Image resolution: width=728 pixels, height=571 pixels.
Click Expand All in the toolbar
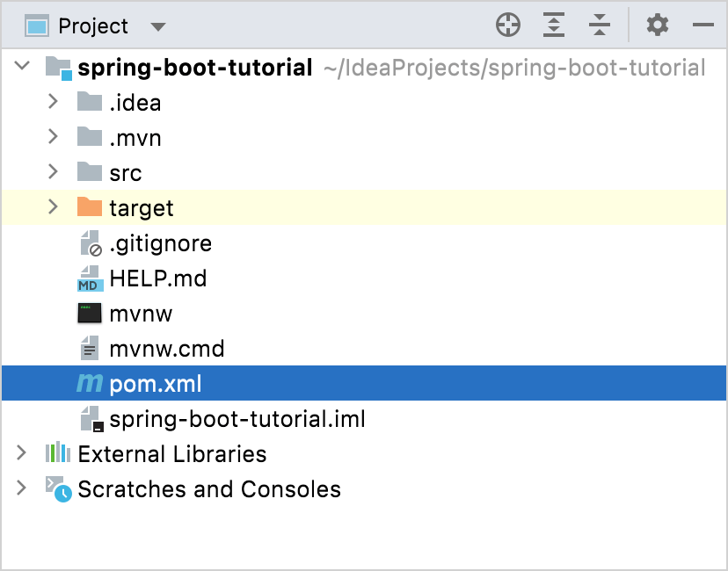click(x=554, y=25)
